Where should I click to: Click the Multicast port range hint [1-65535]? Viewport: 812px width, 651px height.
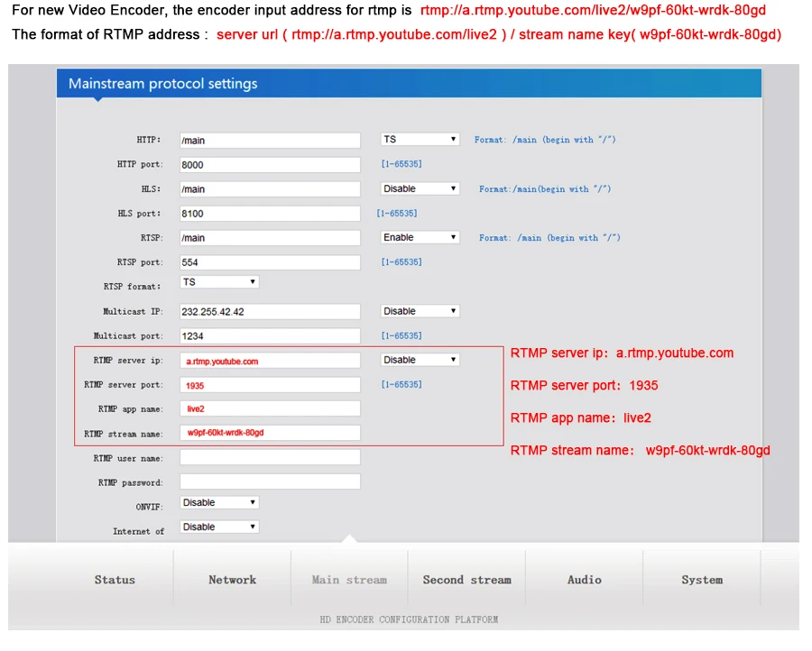pos(401,335)
